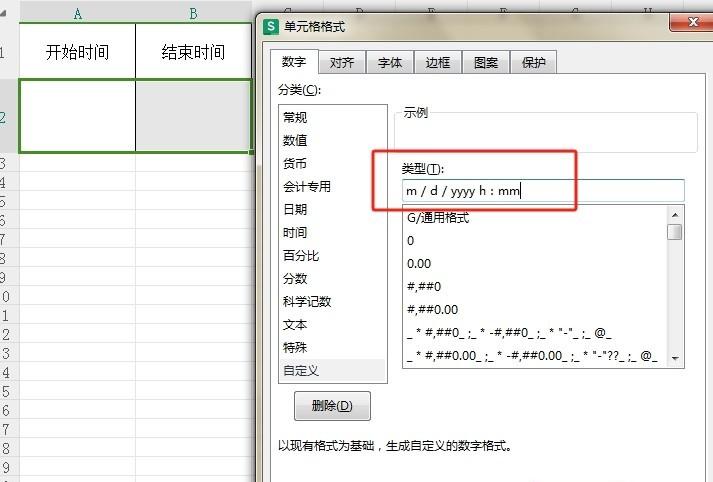Screen dimensions: 713x482
Task: Open the 字体 tab
Action: click(390, 62)
